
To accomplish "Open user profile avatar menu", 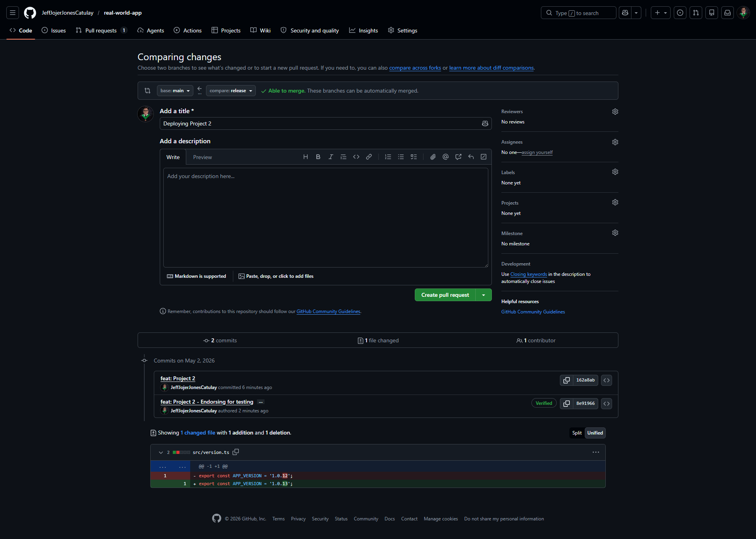I will (743, 13).
